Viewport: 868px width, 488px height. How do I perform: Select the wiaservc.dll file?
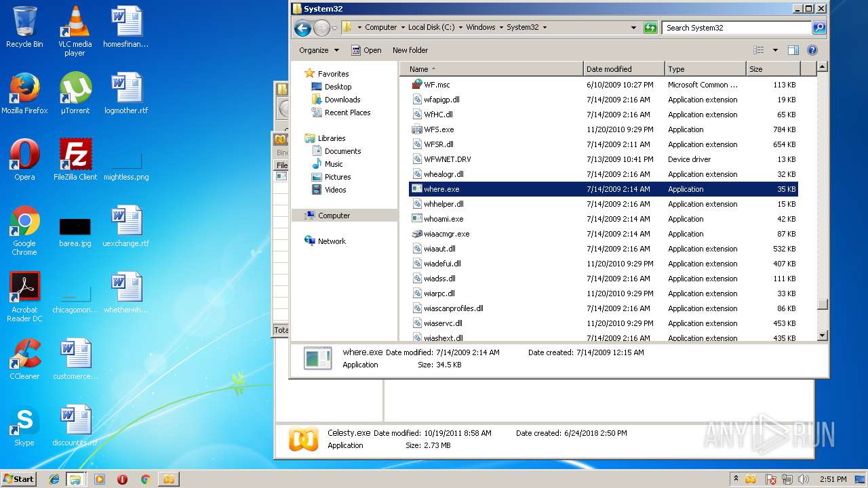pos(603,323)
